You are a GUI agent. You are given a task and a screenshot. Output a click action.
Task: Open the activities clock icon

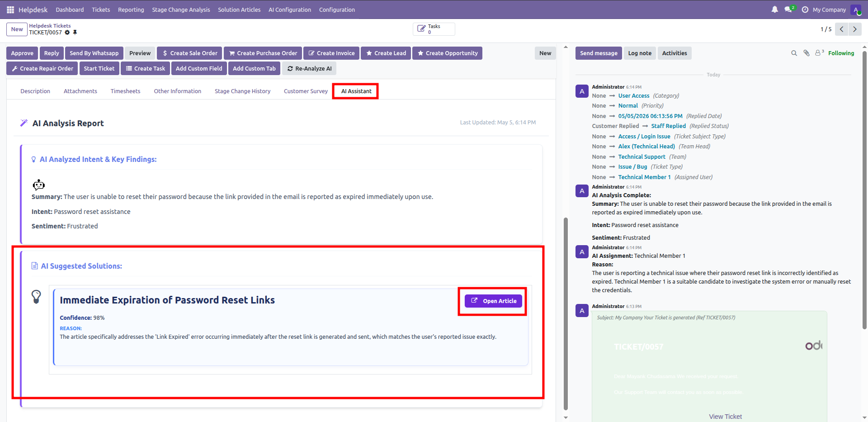805,9
